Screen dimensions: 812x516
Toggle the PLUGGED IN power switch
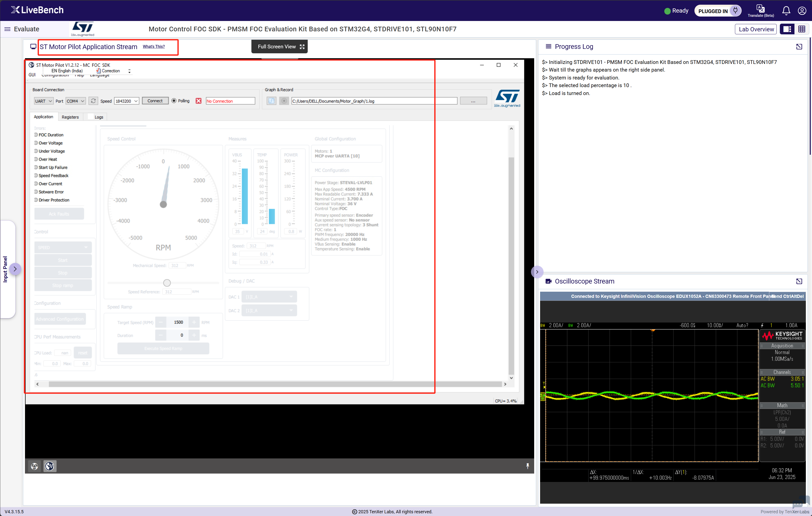coord(718,11)
